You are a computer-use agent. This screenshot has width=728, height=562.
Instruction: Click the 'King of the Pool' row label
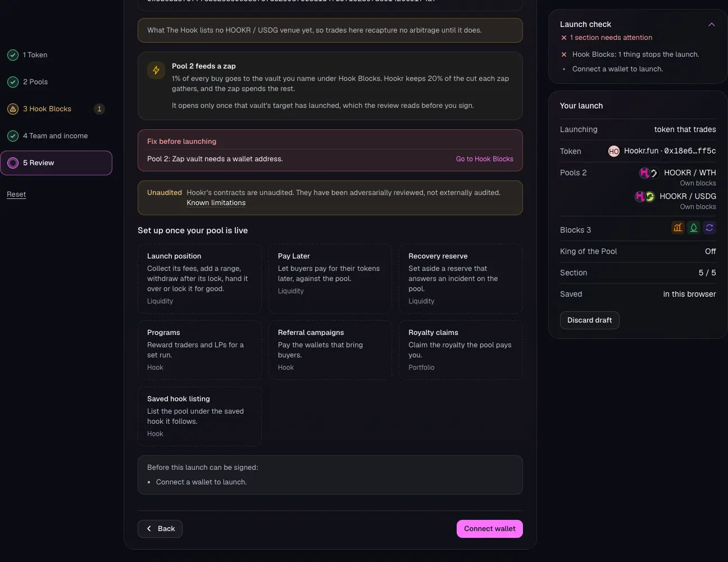coord(589,251)
